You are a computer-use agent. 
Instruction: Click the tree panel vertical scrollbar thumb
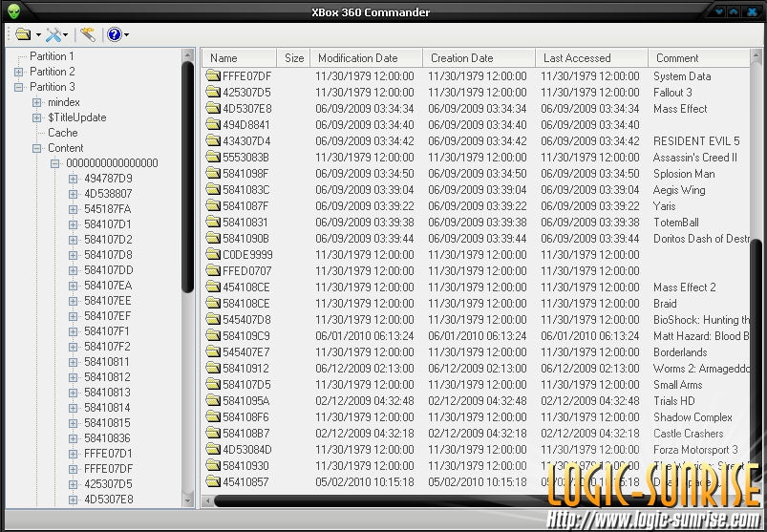188,178
